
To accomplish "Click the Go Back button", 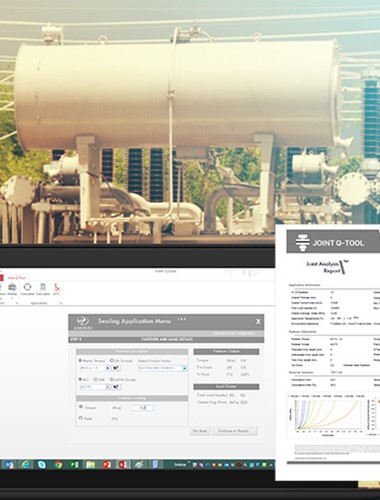I will (200, 431).
